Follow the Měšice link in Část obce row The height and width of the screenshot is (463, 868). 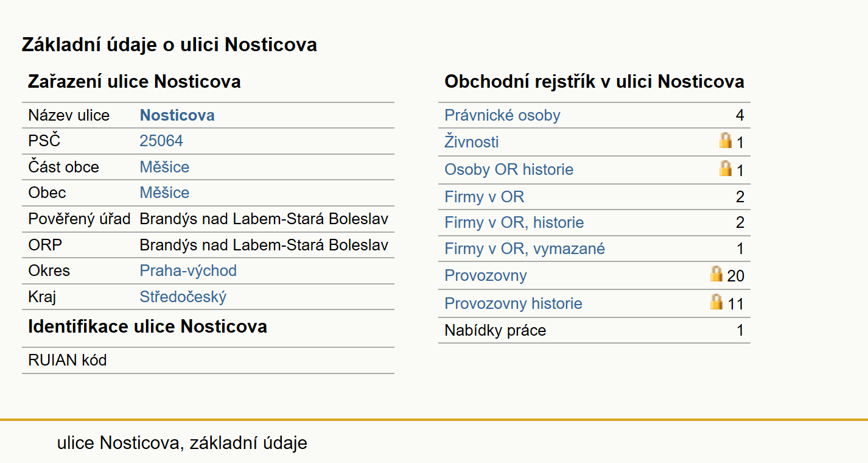pos(164,167)
